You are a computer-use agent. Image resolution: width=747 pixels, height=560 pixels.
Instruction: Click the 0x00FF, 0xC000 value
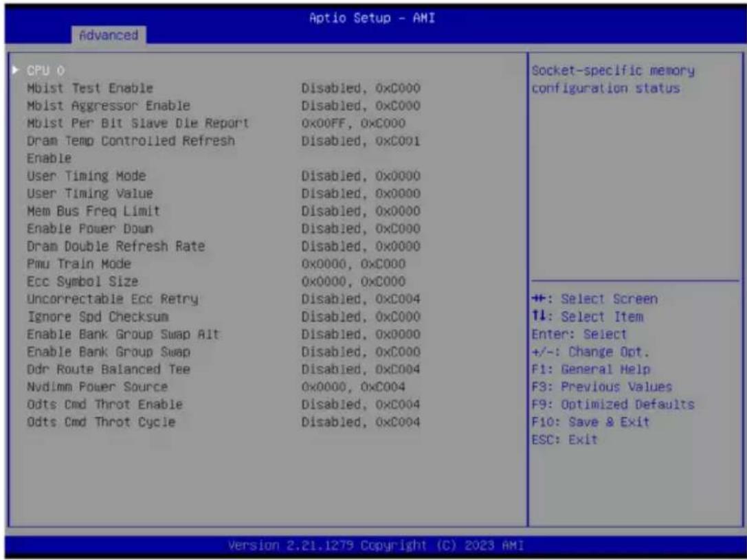tap(353, 123)
